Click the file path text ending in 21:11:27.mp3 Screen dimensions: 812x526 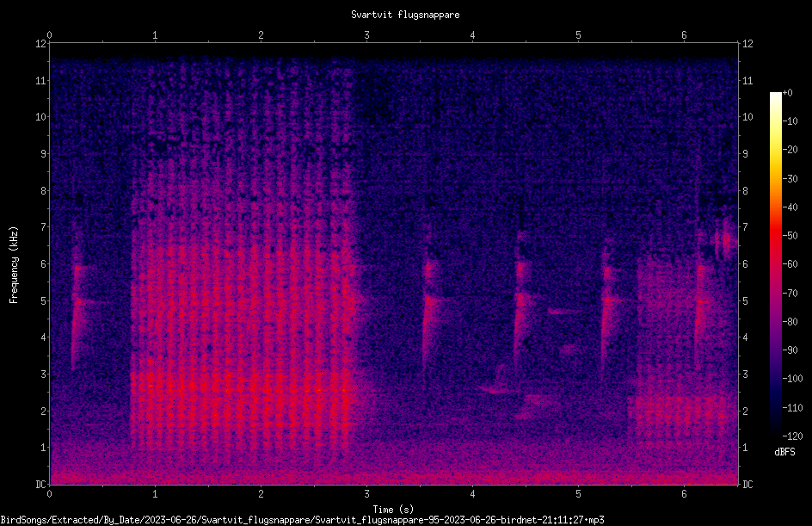click(303, 520)
